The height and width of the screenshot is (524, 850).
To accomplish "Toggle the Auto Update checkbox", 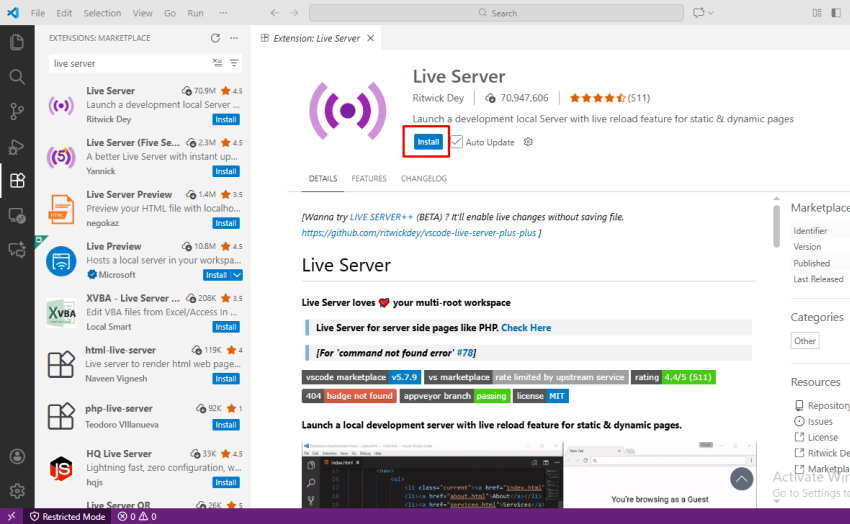I will [x=456, y=142].
